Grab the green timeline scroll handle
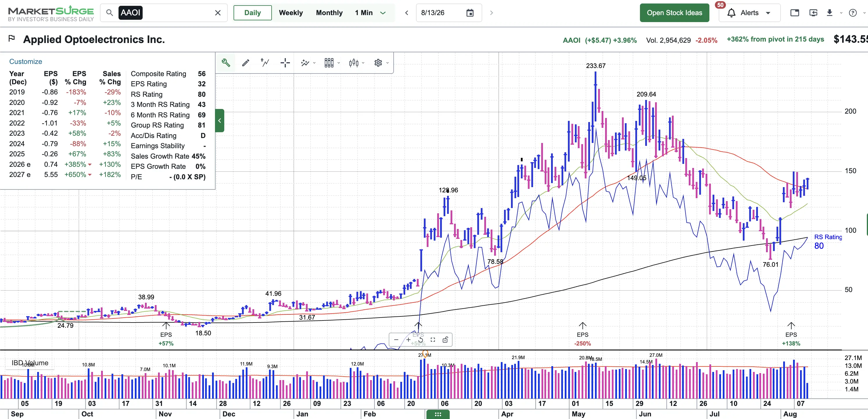868x419 pixels. pyautogui.click(x=438, y=414)
